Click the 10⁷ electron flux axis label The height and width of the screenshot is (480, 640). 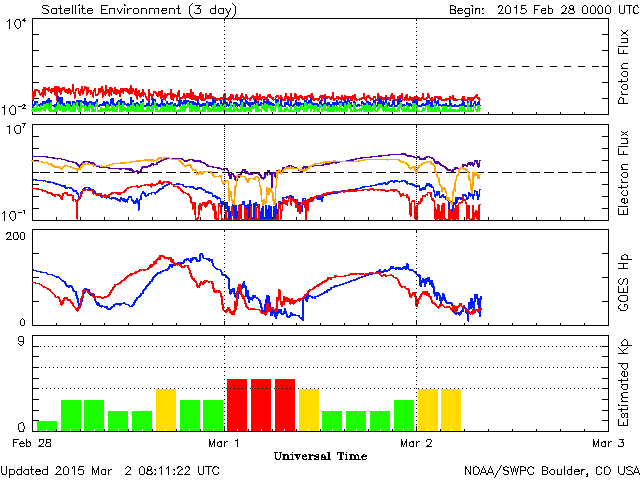pyautogui.click(x=16, y=130)
